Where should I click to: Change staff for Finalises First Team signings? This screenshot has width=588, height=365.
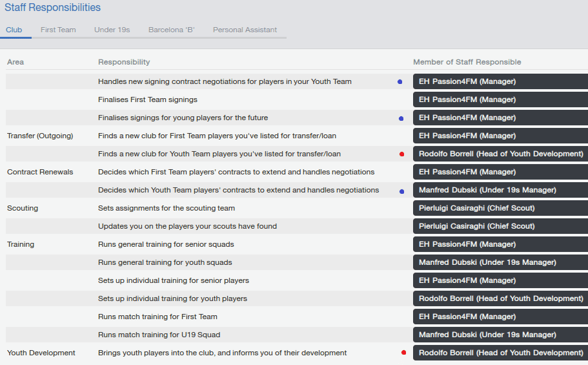tap(500, 99)
